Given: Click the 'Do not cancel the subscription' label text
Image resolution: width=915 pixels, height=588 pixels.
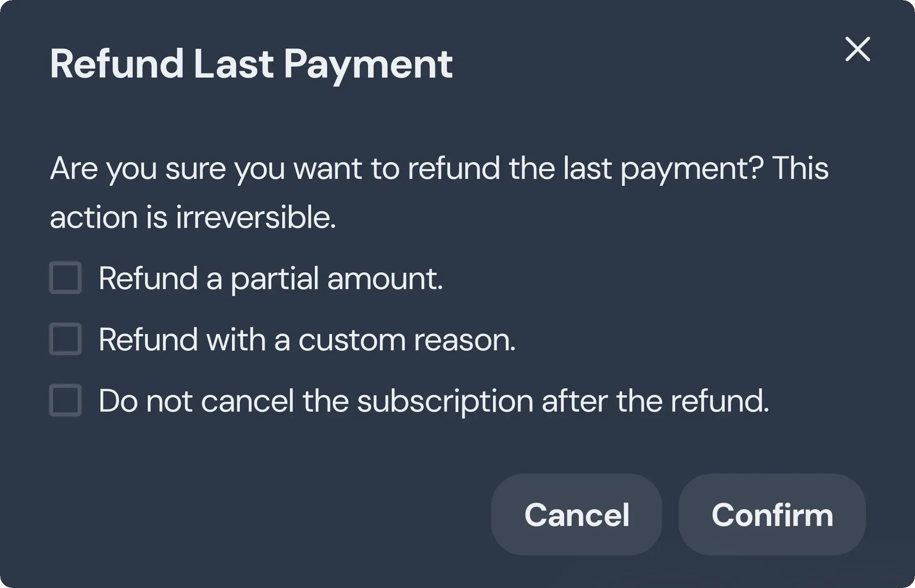Looking at the screenshot, I should [434, 401].
